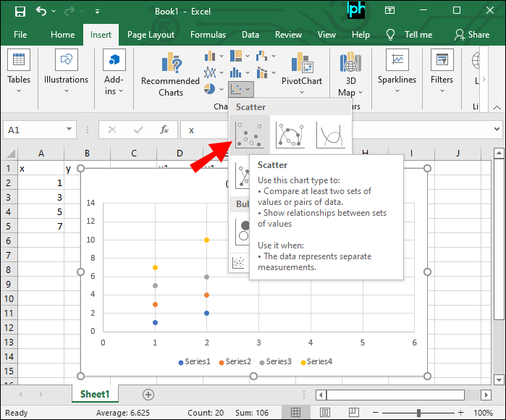Pick Scatter with Smooth Lines chart

coord(331,134)
